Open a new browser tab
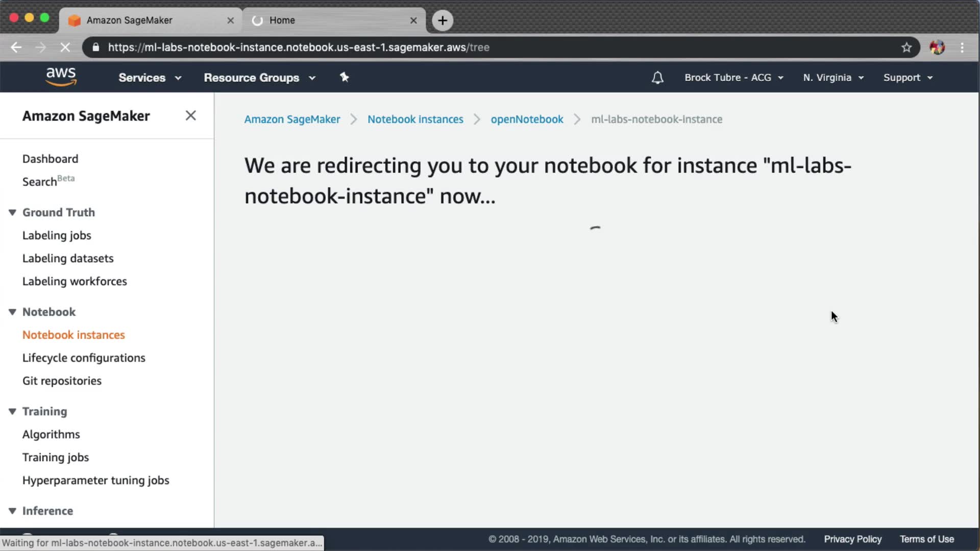Image resolution: width=980 pixels, height=551 pixels. click(443, 20)
